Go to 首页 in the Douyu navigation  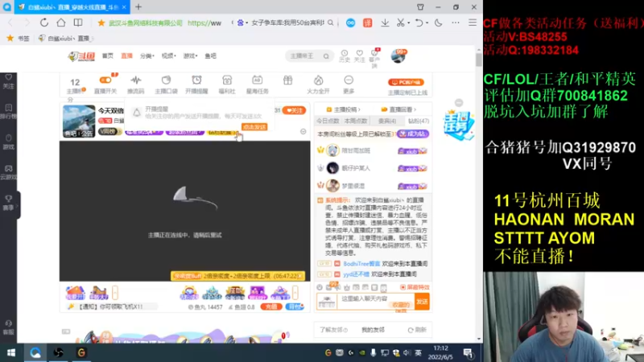(x=108, y=56)
